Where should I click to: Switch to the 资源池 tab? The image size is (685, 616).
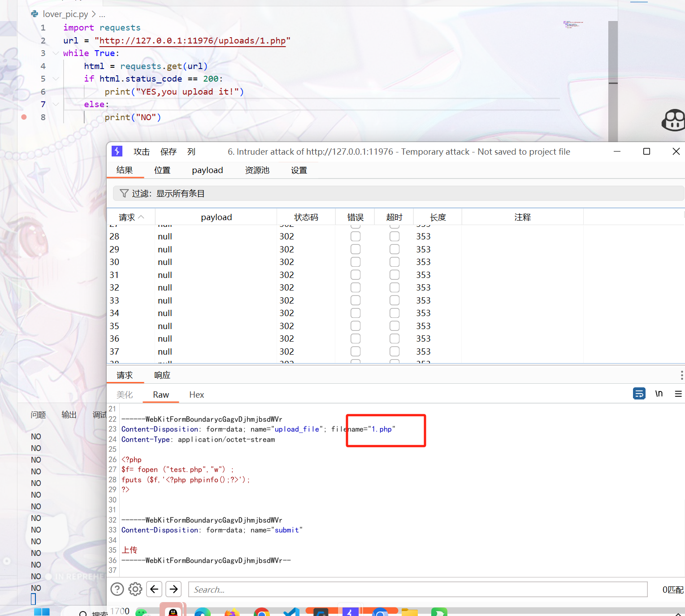tap(257, 170)
